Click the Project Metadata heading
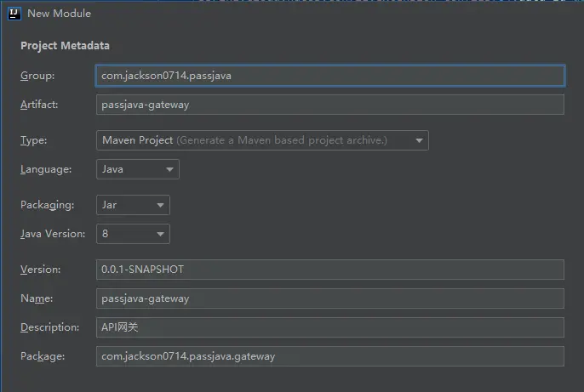 (x=65, y=46)
